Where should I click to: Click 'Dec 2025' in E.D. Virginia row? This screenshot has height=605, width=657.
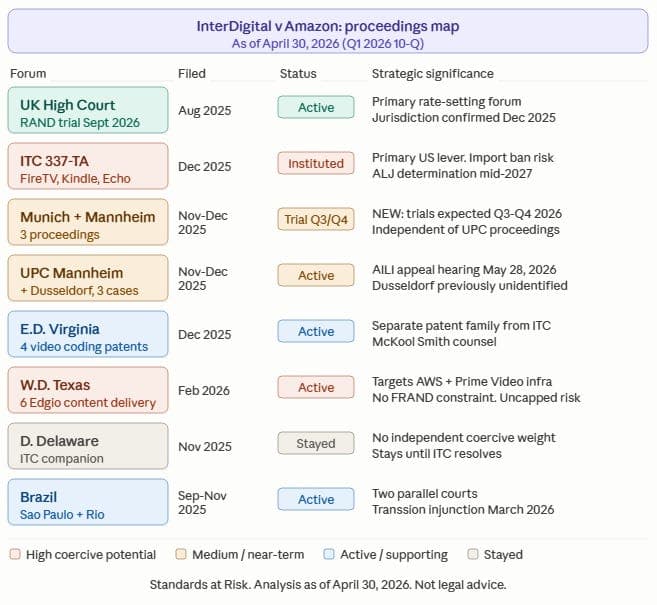[x=204, y=335]
